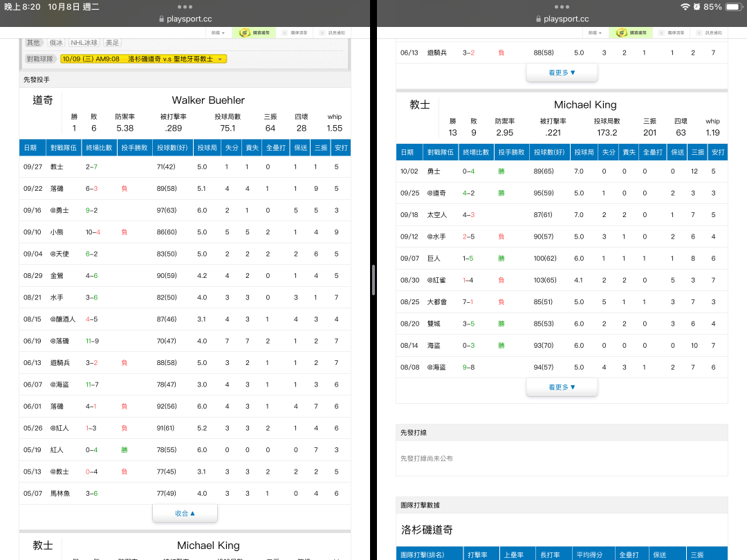The height and width of the screenshot is (560, 747).
Task: Select the 10/02 勇士 row
Action: 562,171
